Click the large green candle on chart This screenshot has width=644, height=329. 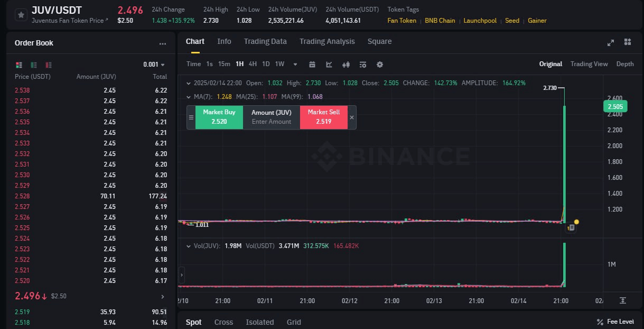[565, 164]
